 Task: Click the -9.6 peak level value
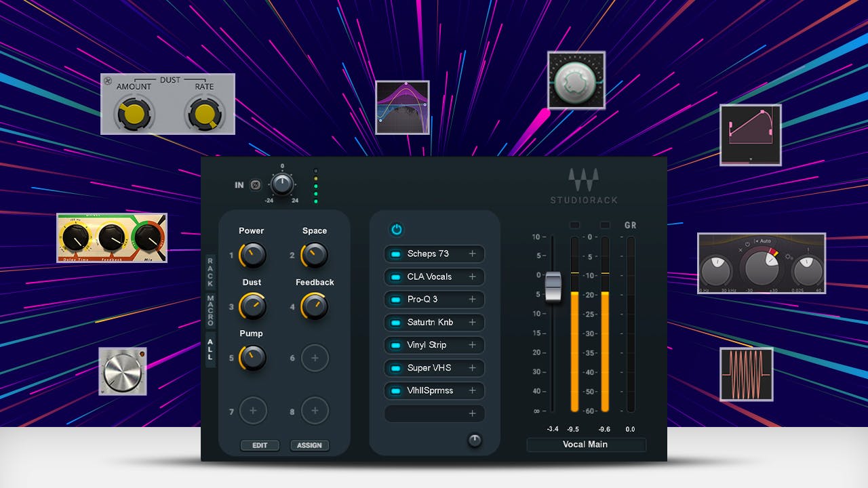[x=605, y=429]
